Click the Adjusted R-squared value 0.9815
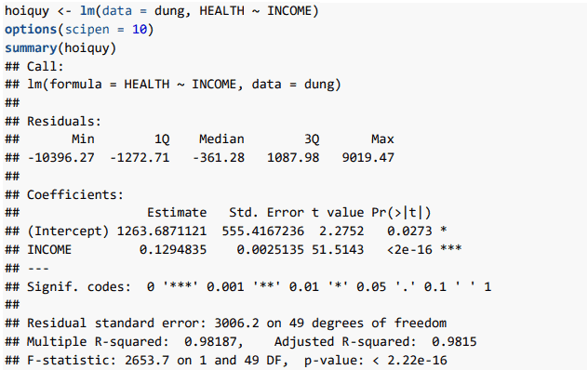The height and width of the screenshot is (370, 588). tap(454, 341)
